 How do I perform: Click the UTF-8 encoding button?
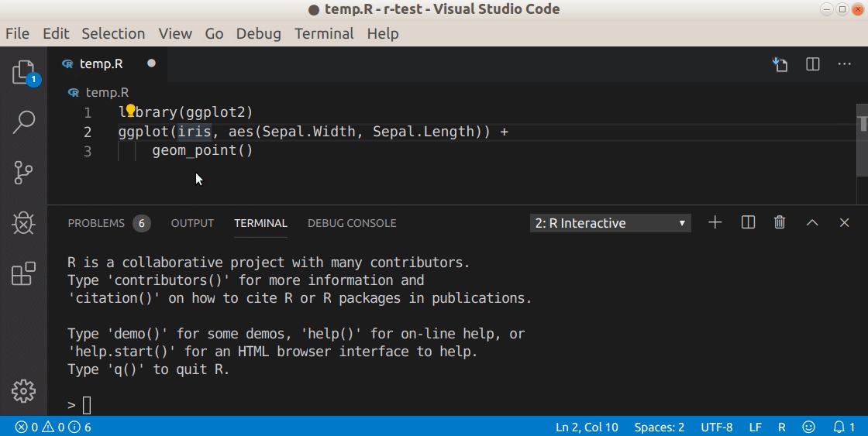[716, 427]
